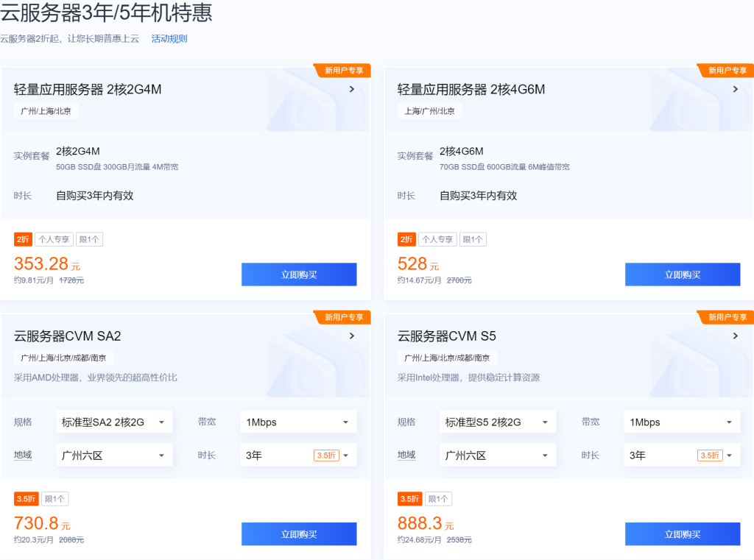Click the 个人专享 tag on 2核4G6M card
The height and width of the screenshot is (560, 754).
coord(437,239)
